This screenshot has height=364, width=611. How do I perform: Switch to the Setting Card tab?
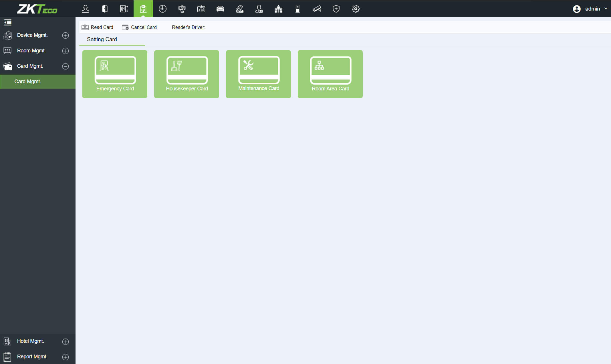point(102,39)
